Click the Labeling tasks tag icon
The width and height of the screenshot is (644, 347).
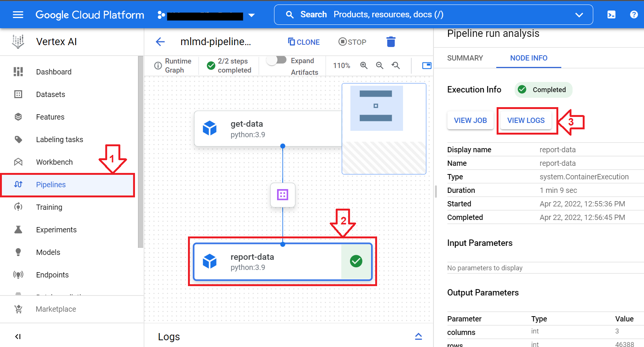[x=18, y=139]
